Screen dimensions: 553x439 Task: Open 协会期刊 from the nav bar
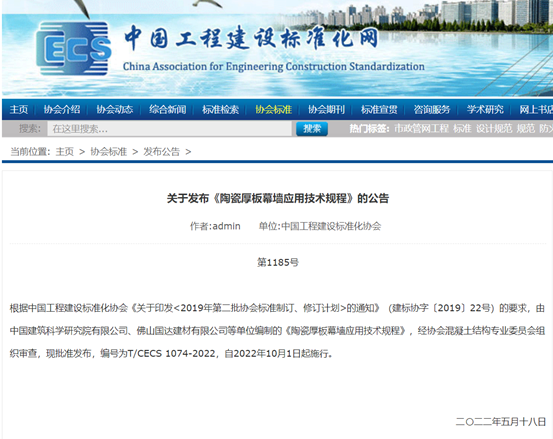click(x=326, y=110)
